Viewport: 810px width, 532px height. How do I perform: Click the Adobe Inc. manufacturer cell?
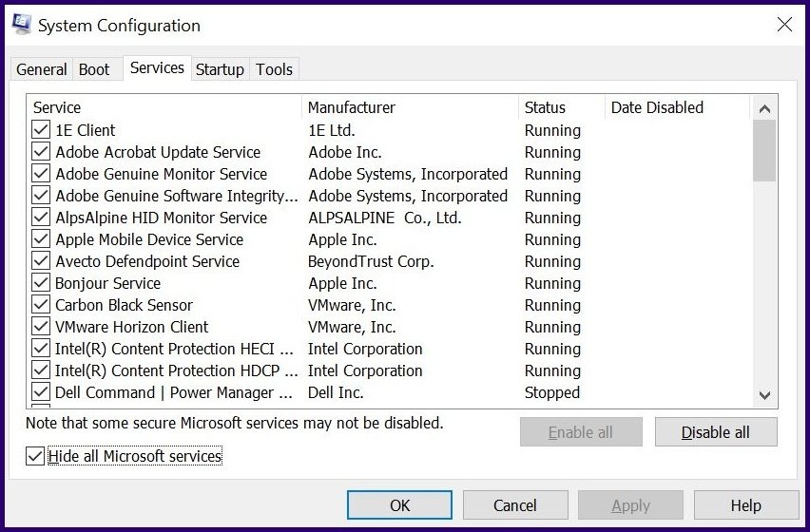click(345, 152)
